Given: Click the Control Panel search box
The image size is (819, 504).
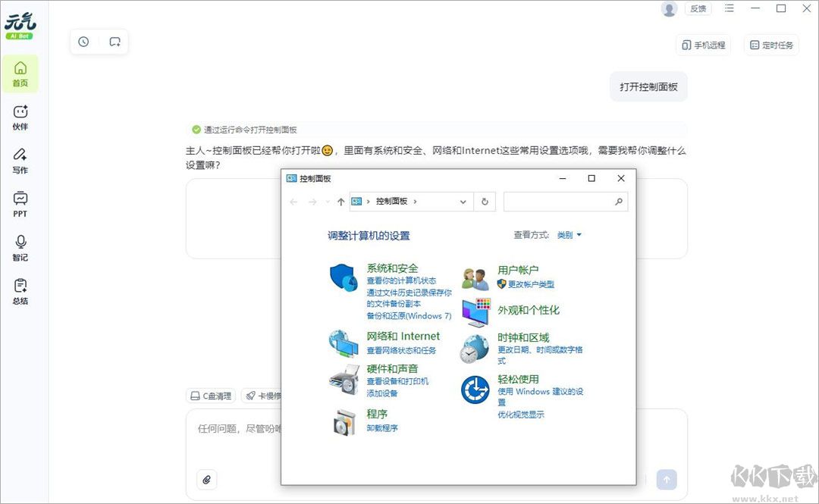Looking at the screenshot, I should tap(565, 202).
